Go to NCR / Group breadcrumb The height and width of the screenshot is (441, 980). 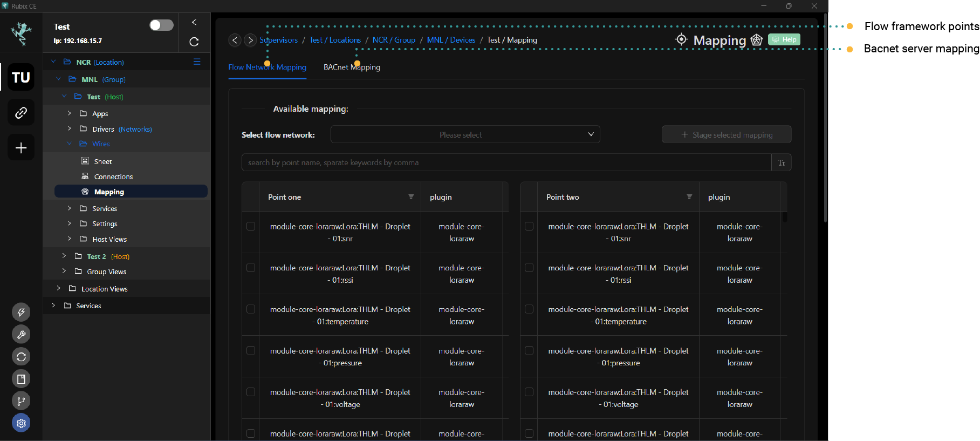tap(394, 40)
